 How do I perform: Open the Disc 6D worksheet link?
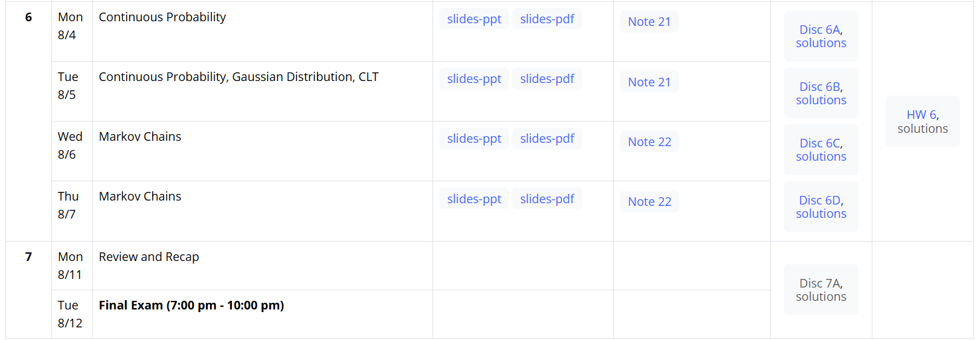click(x=820, y=201)
